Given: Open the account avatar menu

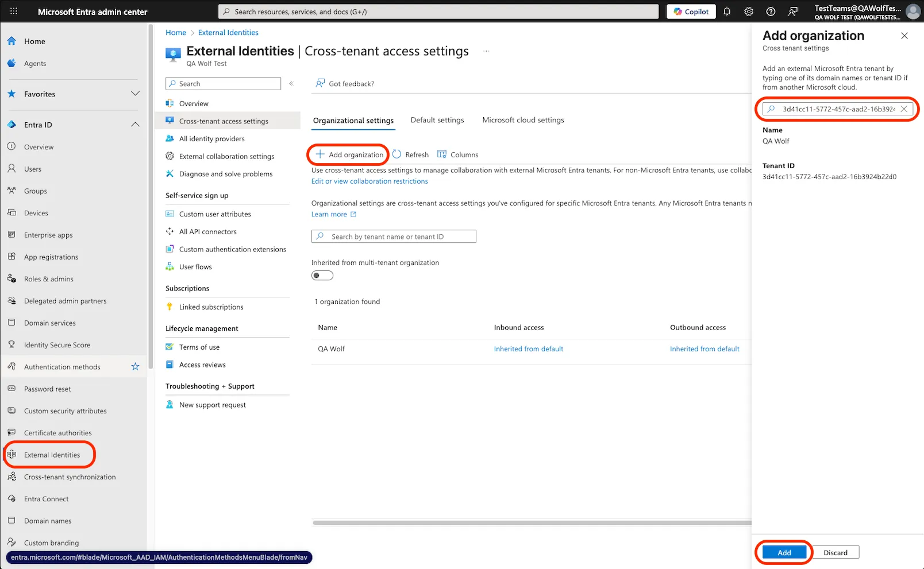Looking at the screenshot, I should tap(913, 11).
